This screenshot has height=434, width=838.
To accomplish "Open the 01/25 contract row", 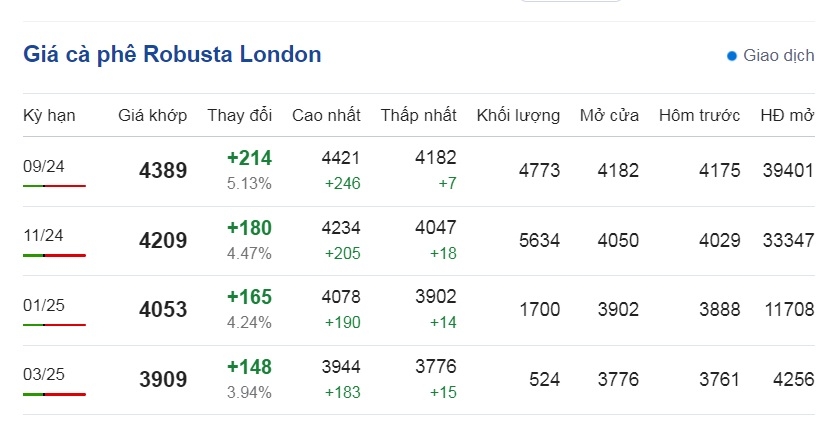I will 419,310.
